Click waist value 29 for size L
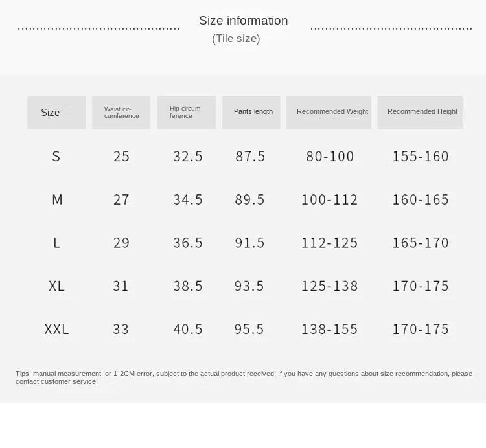The width and height of the screenshot is (486, 448). pyautogui.click(x=121, y=243)
